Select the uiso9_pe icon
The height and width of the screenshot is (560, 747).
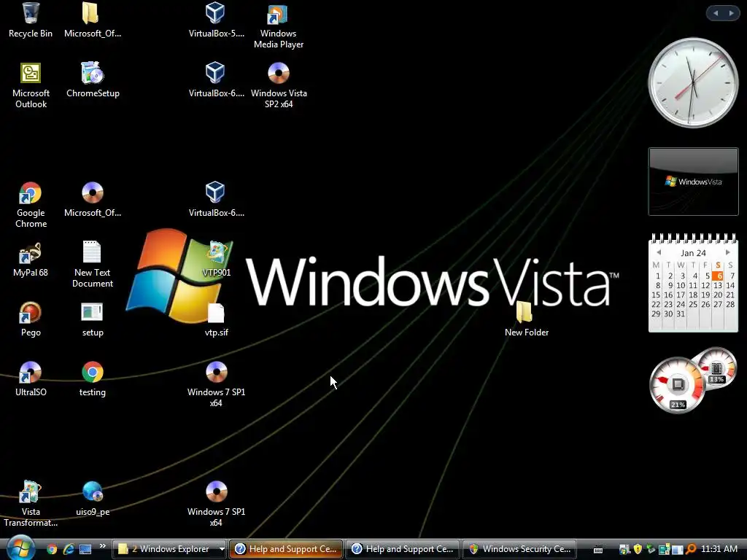(x=93, y=499)
